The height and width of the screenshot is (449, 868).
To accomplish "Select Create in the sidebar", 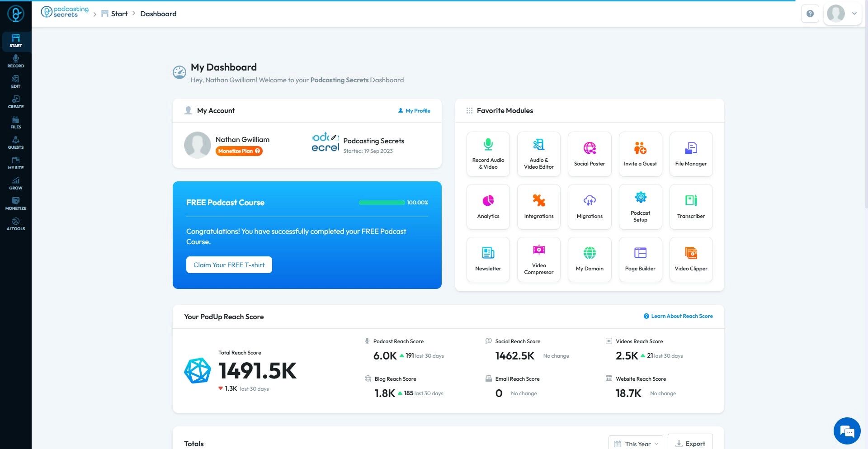I will point(16,102).
